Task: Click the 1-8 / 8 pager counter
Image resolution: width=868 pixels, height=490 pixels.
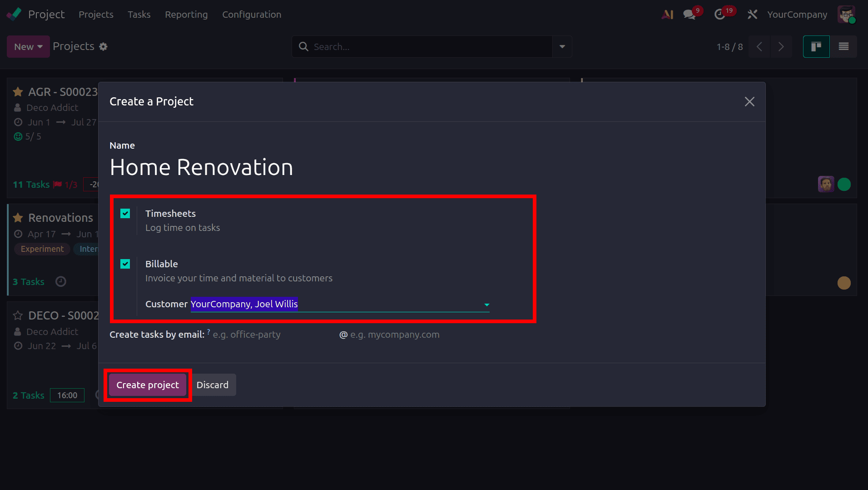Action: (x=729, y=46)
